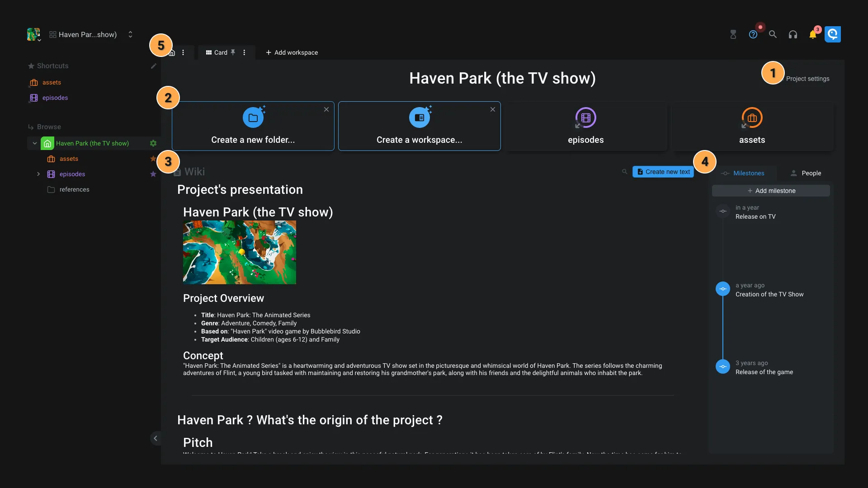
Task: Pin the Card workspace tab
Action: point(233,52)
